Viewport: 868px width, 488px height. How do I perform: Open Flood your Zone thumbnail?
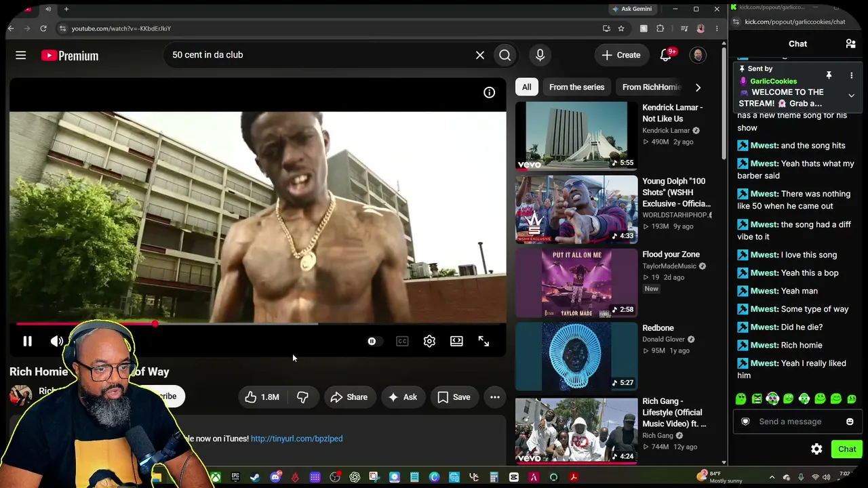(576, 283)
